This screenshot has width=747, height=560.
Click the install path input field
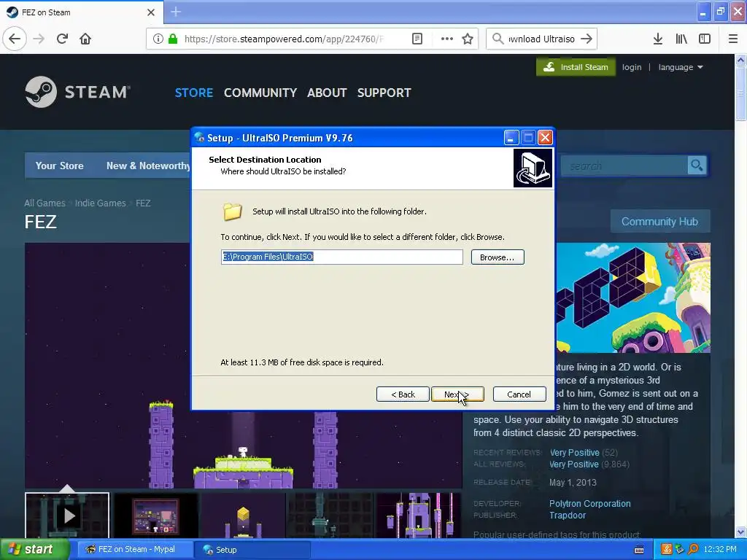click(341, 257)
